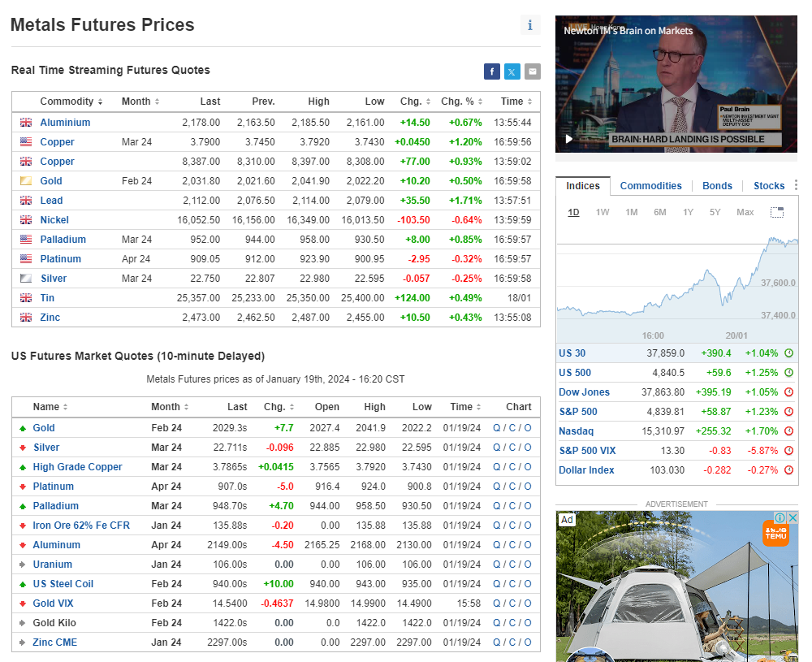This screenshot has width=812, height=662.
Task: Click the US flag beside Palladium
Action: 26,240
